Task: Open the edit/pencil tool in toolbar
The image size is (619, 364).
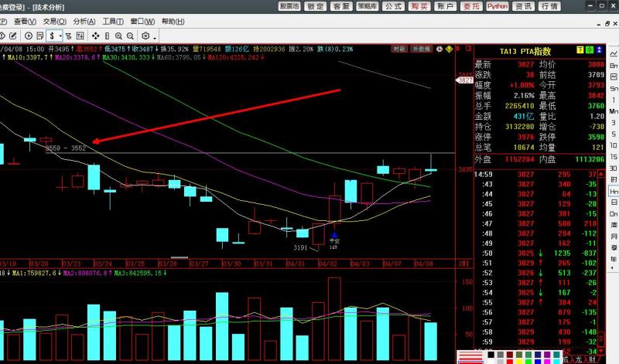Action: tap(13, 36)
